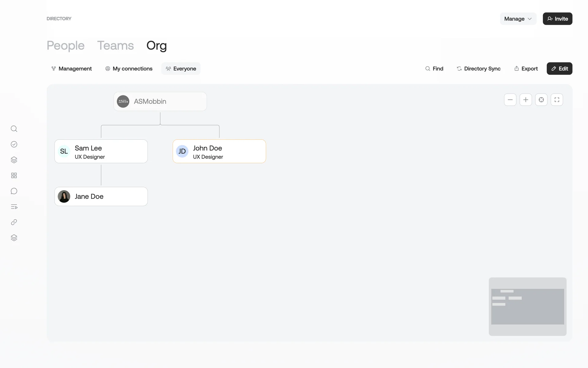The image size is (588, 368).
Task: Enter fullscreen view of the org chart
Action: (557, 100)
